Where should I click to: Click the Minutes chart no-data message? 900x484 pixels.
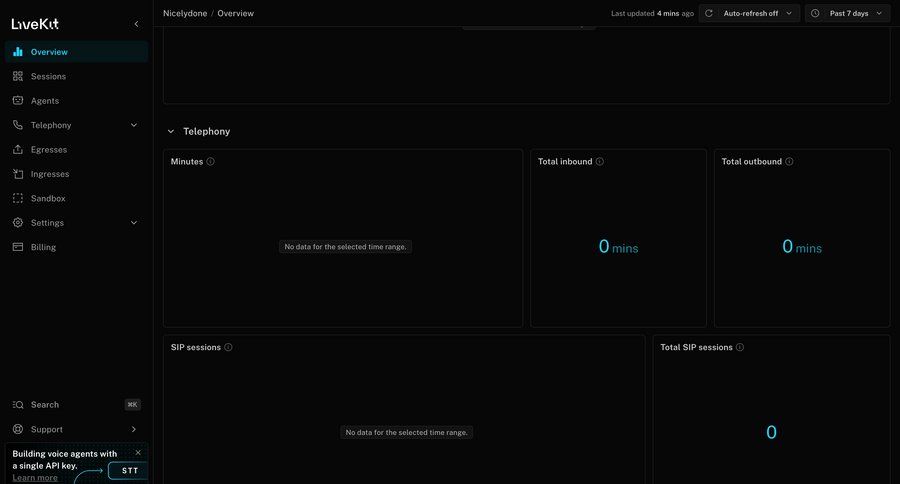point(345,247)
